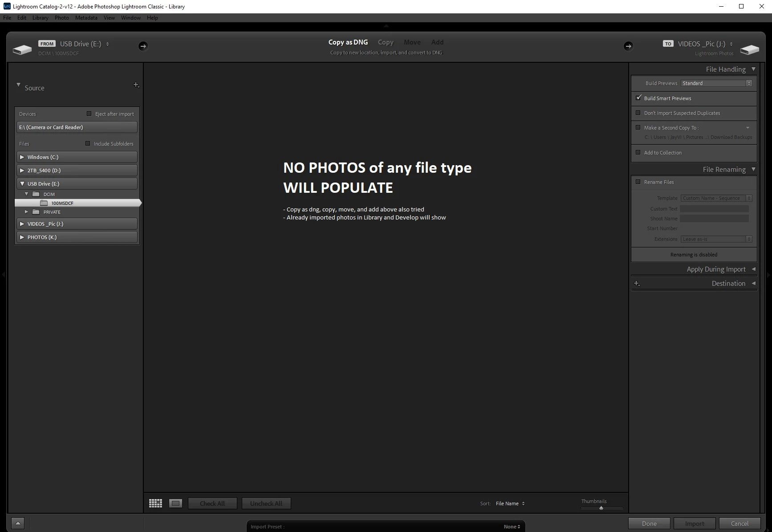Open the Metadata menu
This screenshot has width=772, height=532.
click(x=86, y=18)
